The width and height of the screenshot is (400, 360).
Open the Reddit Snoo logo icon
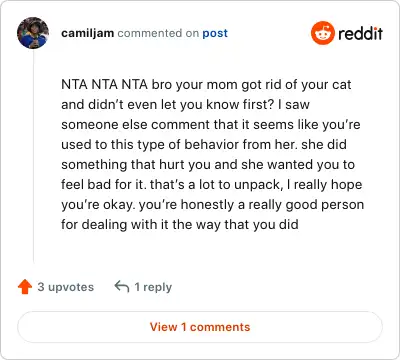(322, 33)
